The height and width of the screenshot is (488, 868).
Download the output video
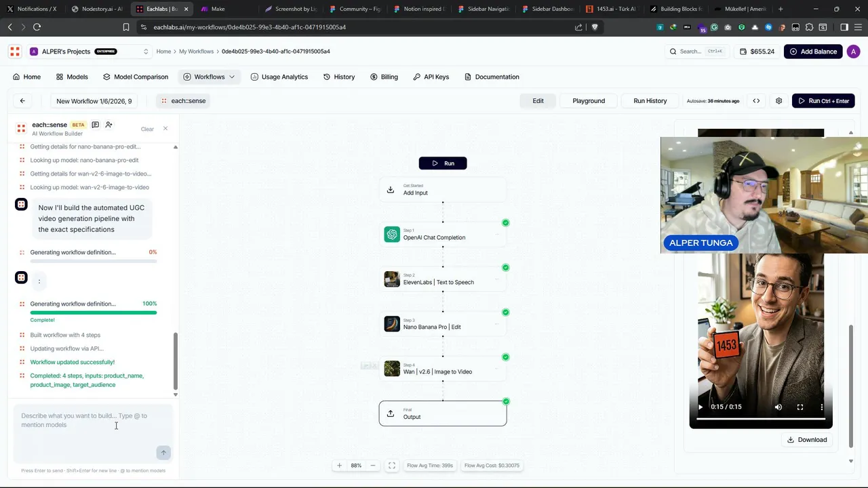point(807,440)
